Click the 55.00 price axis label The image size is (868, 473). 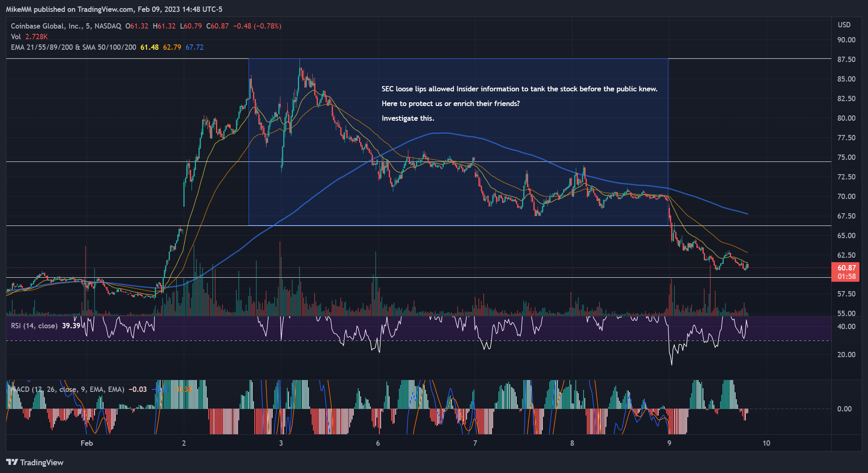(x=846, y=314)
